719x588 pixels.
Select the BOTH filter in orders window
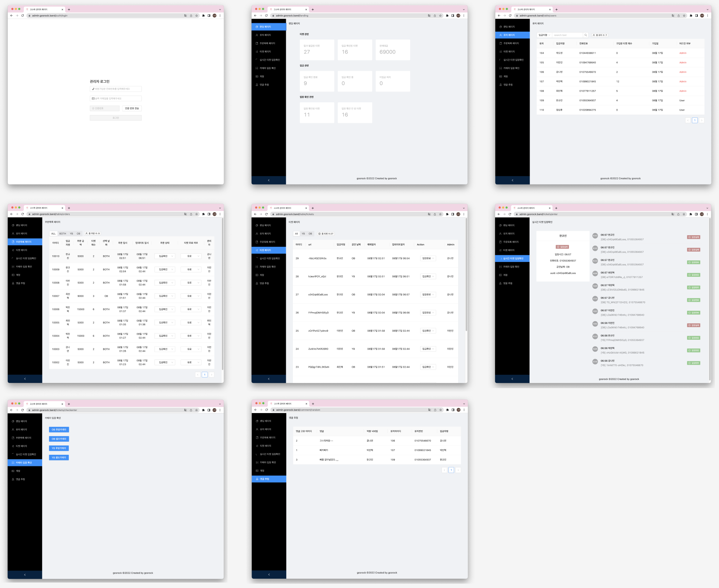pos(63,234)
